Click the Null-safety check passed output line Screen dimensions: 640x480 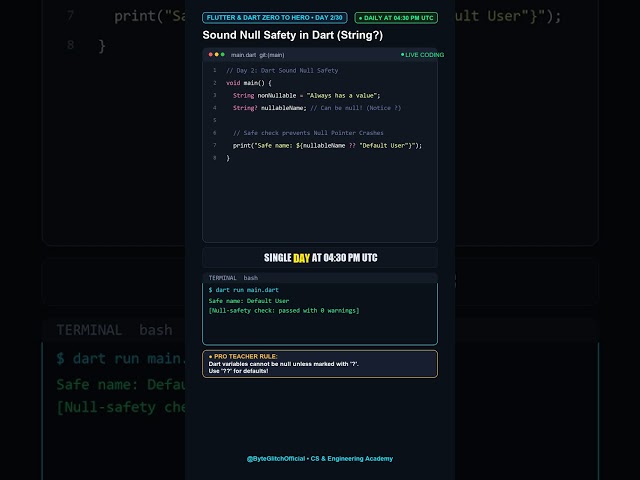click(284, 311)
